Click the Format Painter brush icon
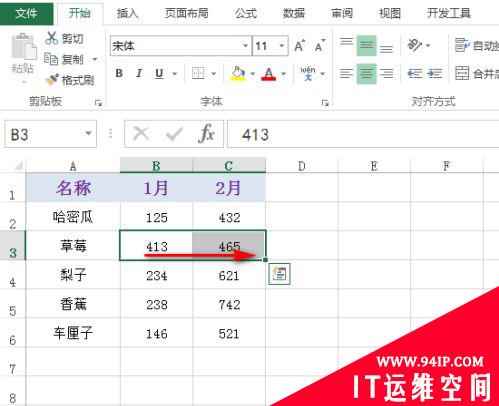499x406 pixels. pyautogui.click(x=52, y=79)
